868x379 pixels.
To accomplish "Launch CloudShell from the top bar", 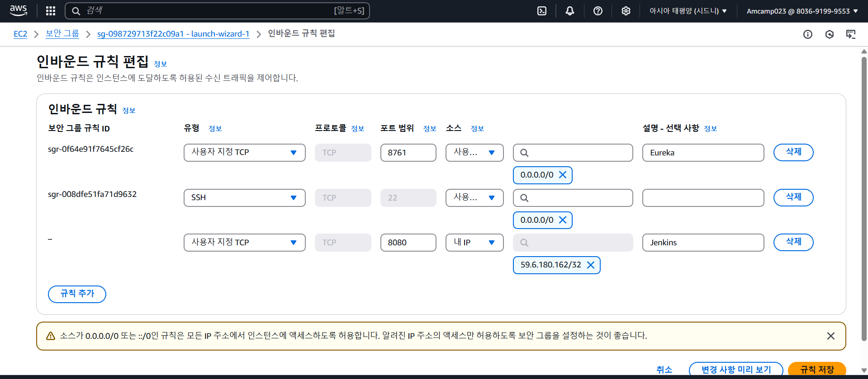I will click(542, 11).
